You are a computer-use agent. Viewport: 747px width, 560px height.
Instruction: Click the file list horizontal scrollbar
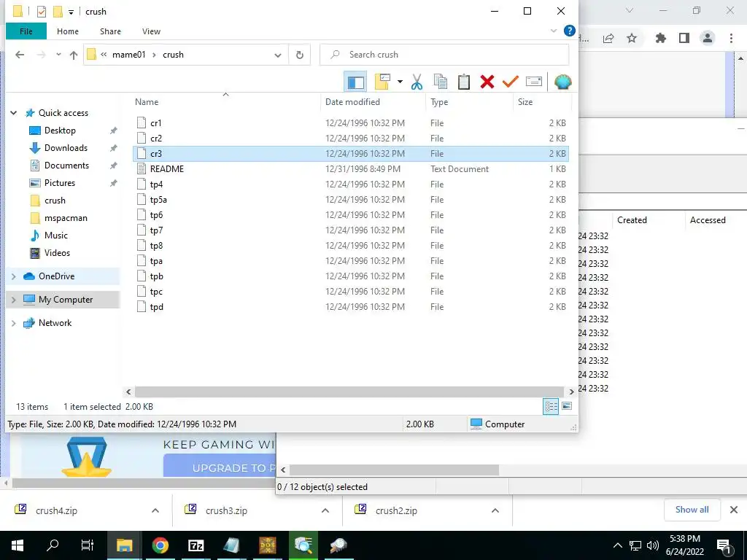[349, 392]
